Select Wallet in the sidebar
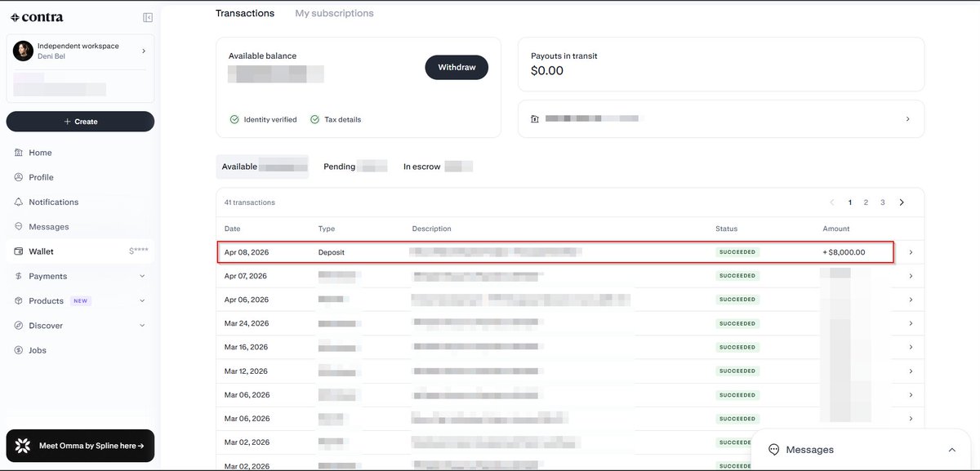The width and height of the screenshot is (980, 471). pyautogui.click(x=80, y=251)
